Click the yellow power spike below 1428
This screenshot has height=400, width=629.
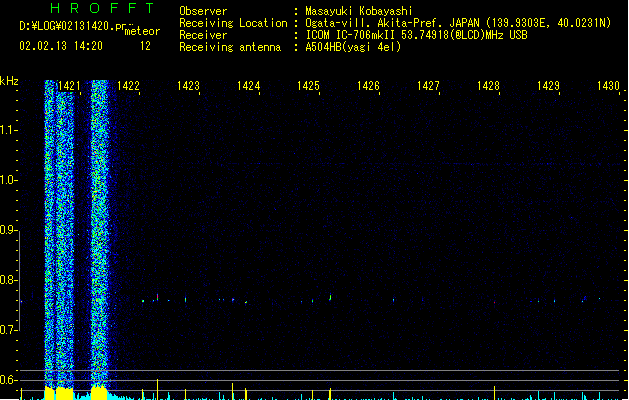click(494, 393)
